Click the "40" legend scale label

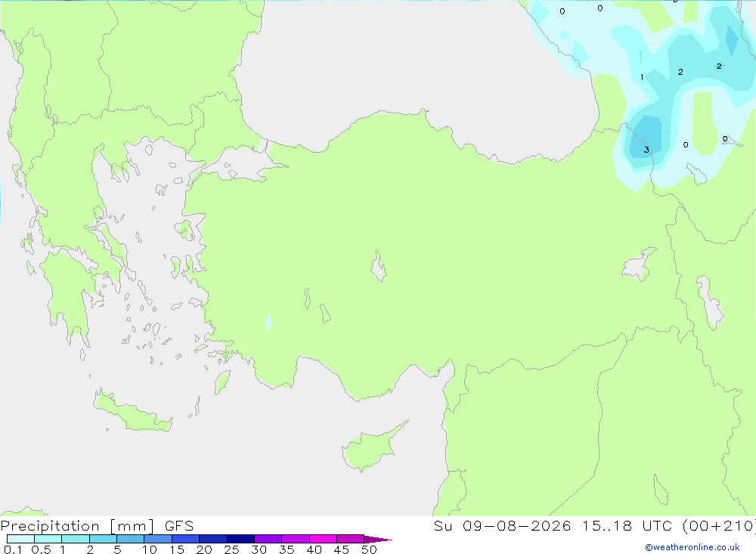click(314, 549)
